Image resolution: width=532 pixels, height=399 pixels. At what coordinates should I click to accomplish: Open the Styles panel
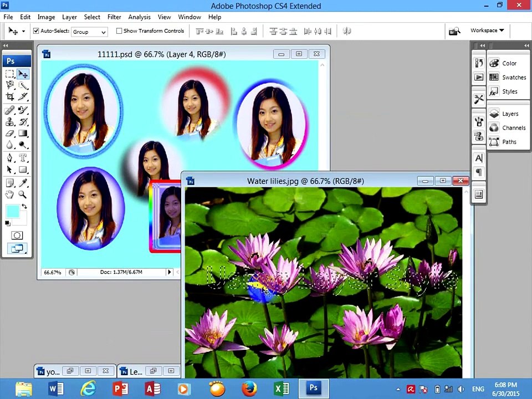pos(508,91)
